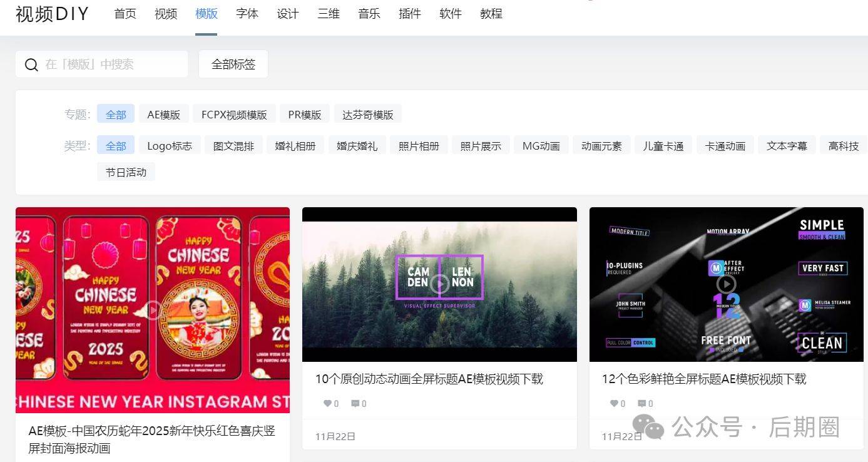Image resolution: width=868 pixels, height=462 pixels.
Task: Play the forest titles template preview
Action: tap(439, 284)
